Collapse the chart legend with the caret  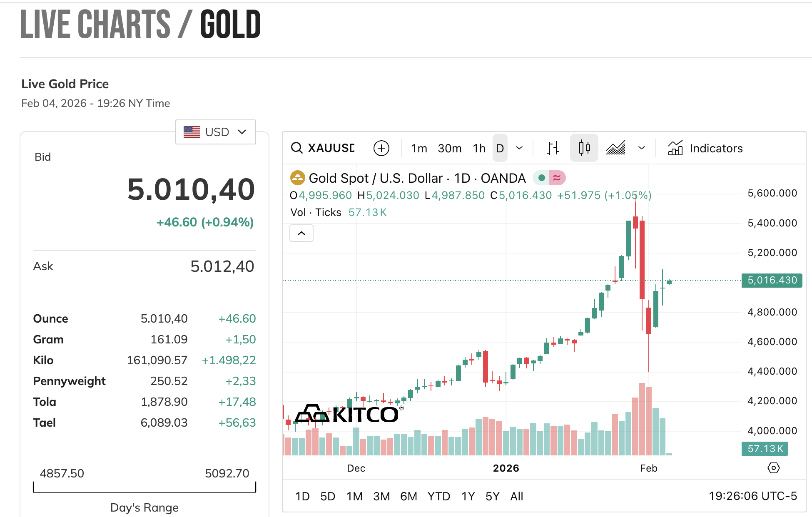(301, 233)
